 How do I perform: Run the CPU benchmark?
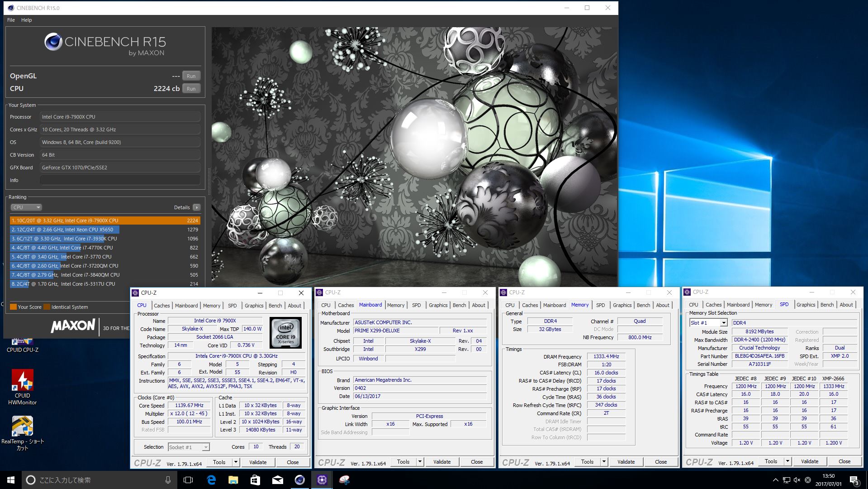[x=191, y=89]
